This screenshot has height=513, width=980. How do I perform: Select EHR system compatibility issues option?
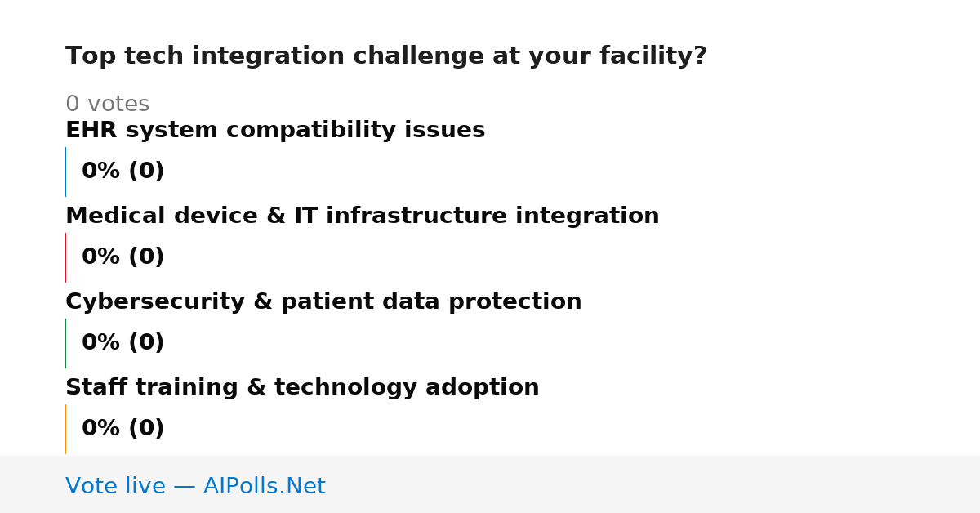coord(275,131)
